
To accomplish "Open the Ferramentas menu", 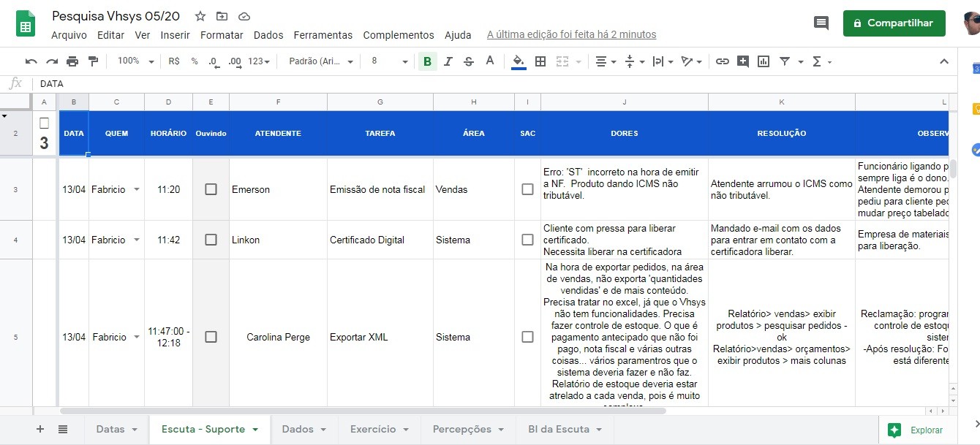I will tap(323, 35).
